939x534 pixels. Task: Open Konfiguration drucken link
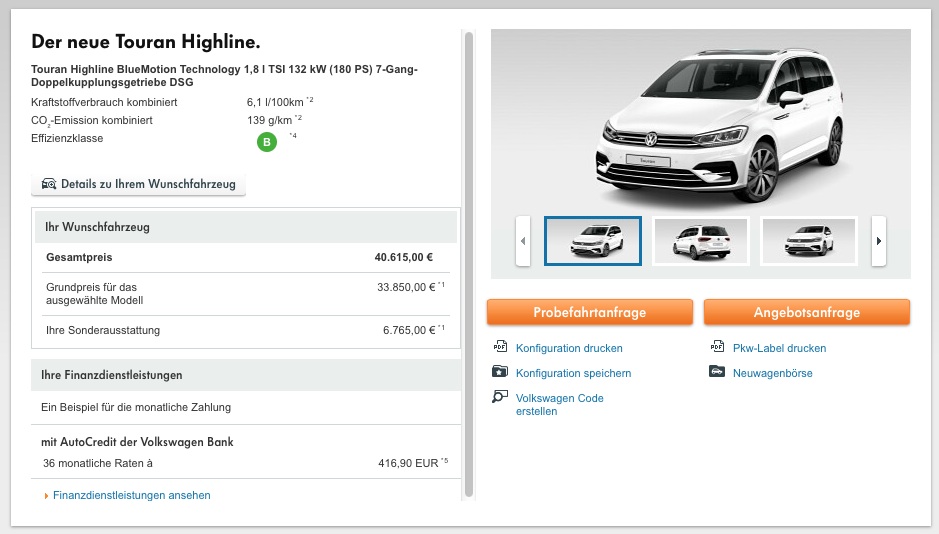(x=569, y=348)
